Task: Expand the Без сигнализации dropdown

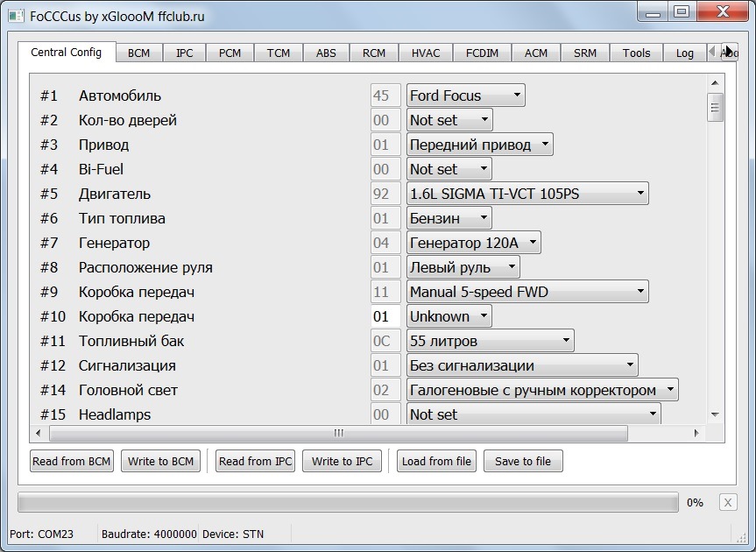Action: tap(522, 366)
